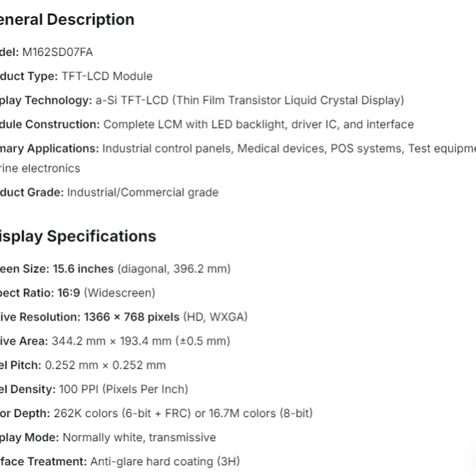Click the 'Anti-glare hard coating (3H)' text
Image resolution: width=476 pixels, height=476 pixels.
(x=165, y=462)
